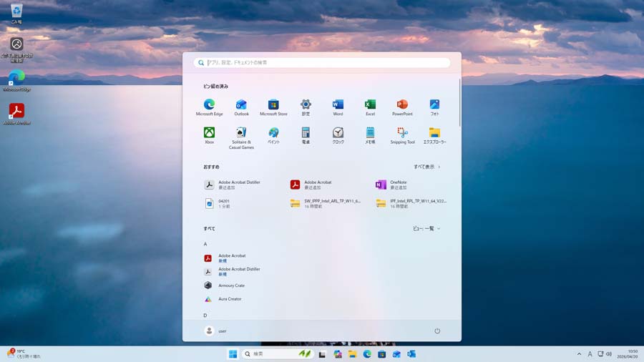
Task: Launch the Paint pinned app
Action: coord(273,135)
